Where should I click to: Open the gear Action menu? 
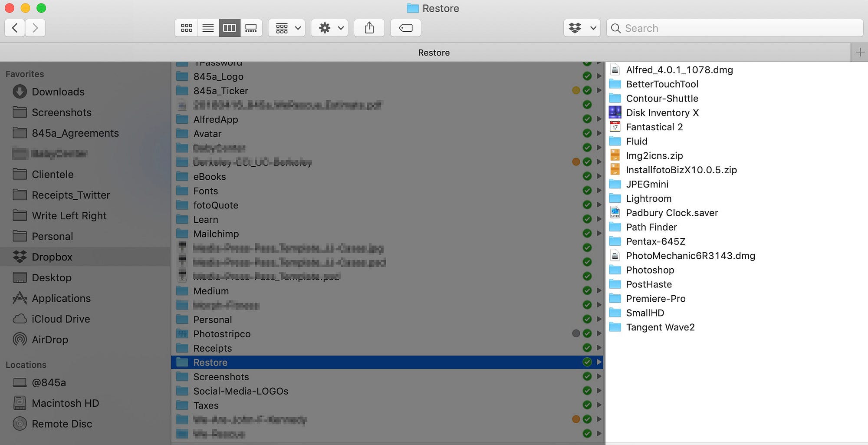pos(329,28)
